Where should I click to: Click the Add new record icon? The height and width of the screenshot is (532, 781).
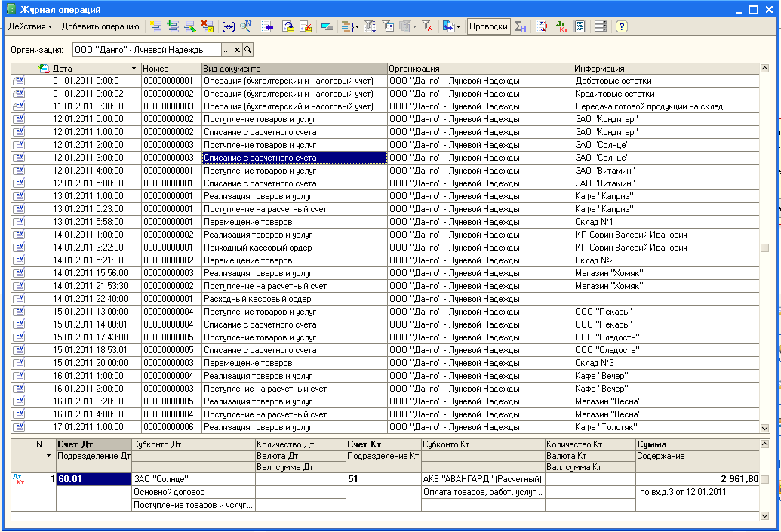coord(155,26)
